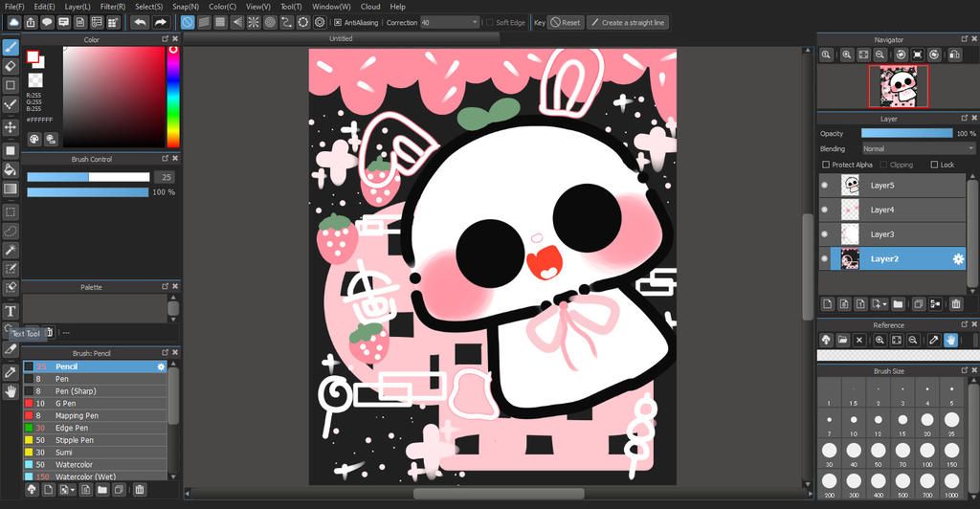Adjust the brush size slider
Image resolution: width=980 pixels, height=509 pixels.
[x=88, y=177]
